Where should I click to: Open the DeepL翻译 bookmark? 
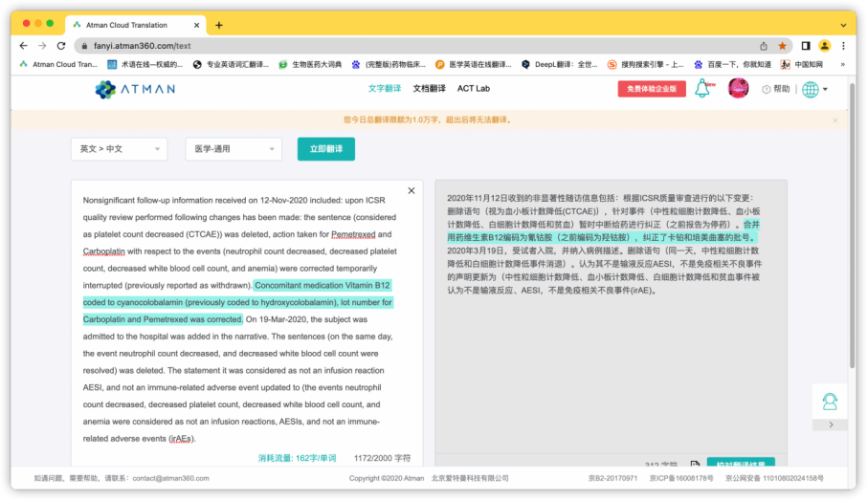pos(560,64)
